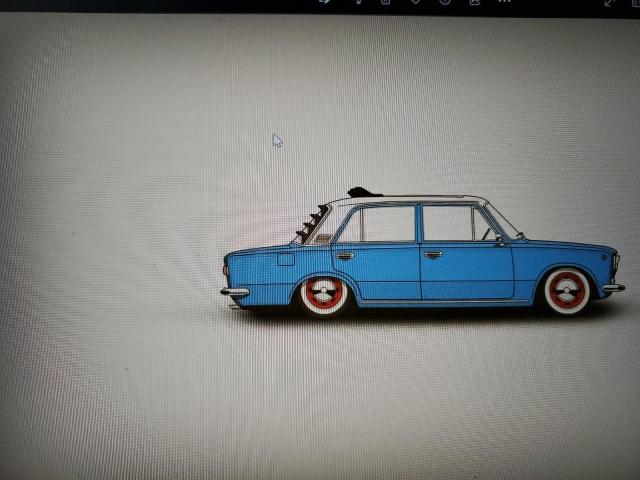Mark the photo as favorite with the heart
Image resolution: width=640 pixels, height=480 pixels.
tap(416, 3)
